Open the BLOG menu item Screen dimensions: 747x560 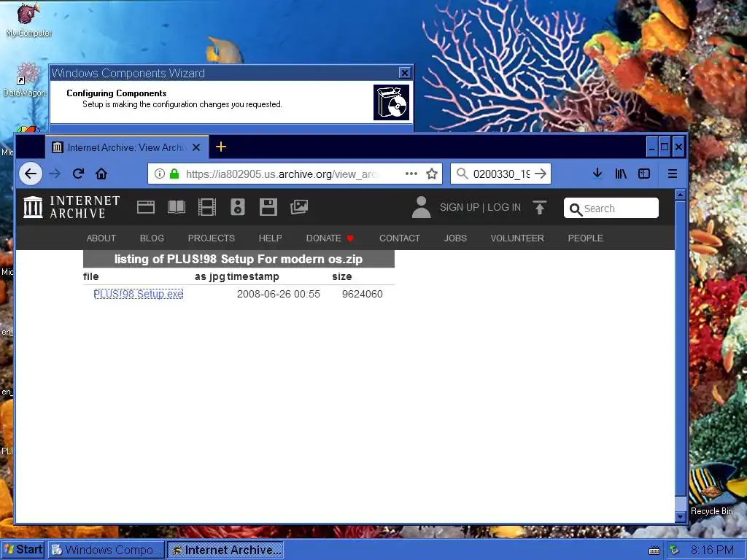click(x=152, y=238)
